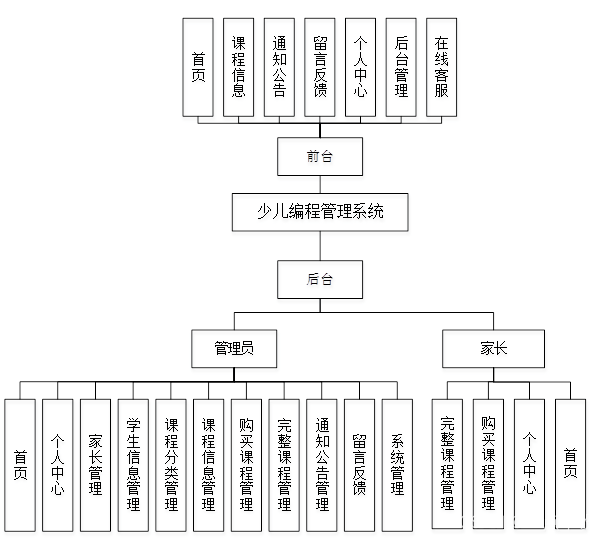Image resolution: width=612 pixels, height=541 pixels.
Task: Click the 完整课程管理 box under 家长
Action: point(447,464)
